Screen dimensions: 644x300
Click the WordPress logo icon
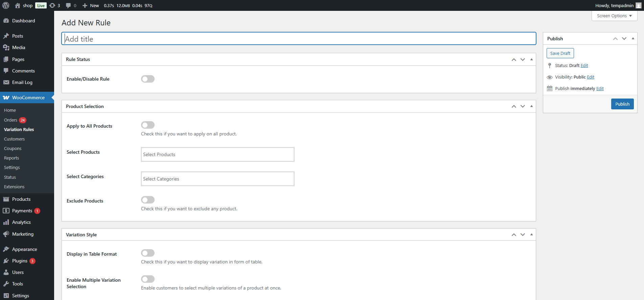tap(6, 5)
